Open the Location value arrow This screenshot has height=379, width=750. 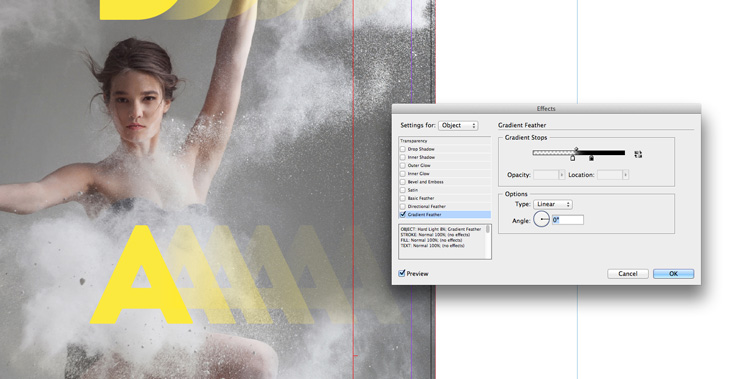point(625,175)
